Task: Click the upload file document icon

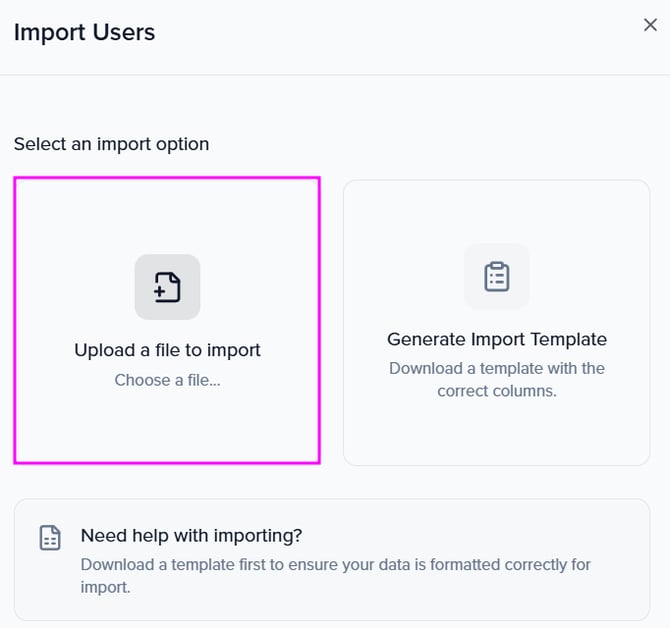Action: coord(168,287)
